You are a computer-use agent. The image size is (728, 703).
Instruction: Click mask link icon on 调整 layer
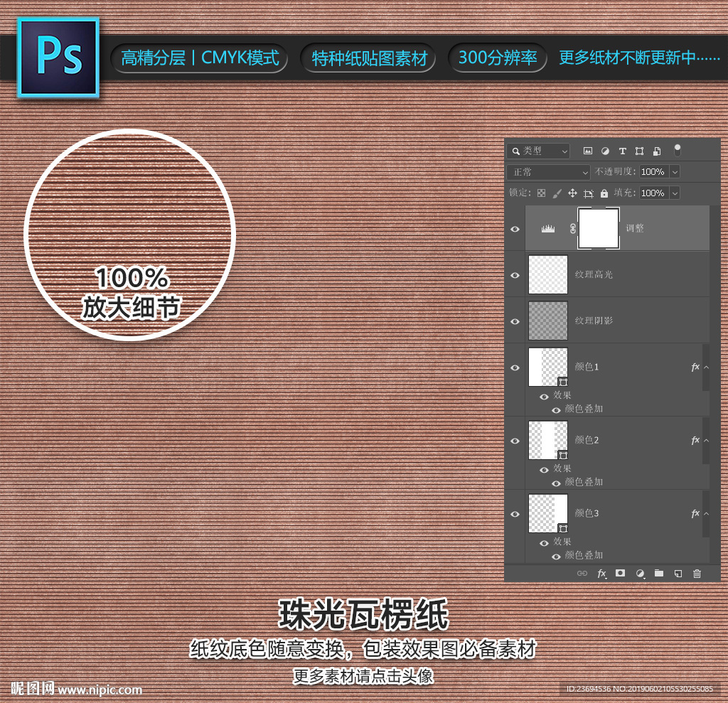pos(573,228)
